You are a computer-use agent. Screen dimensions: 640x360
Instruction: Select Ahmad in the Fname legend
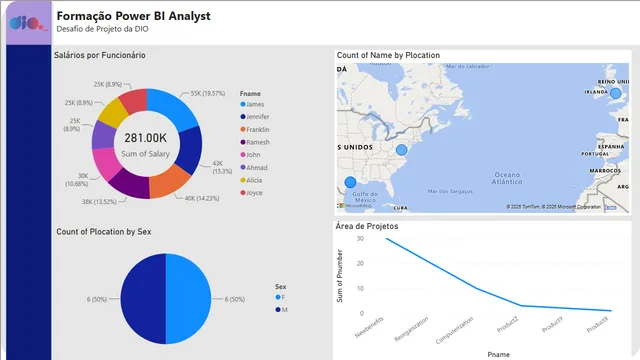coord(254,167)
